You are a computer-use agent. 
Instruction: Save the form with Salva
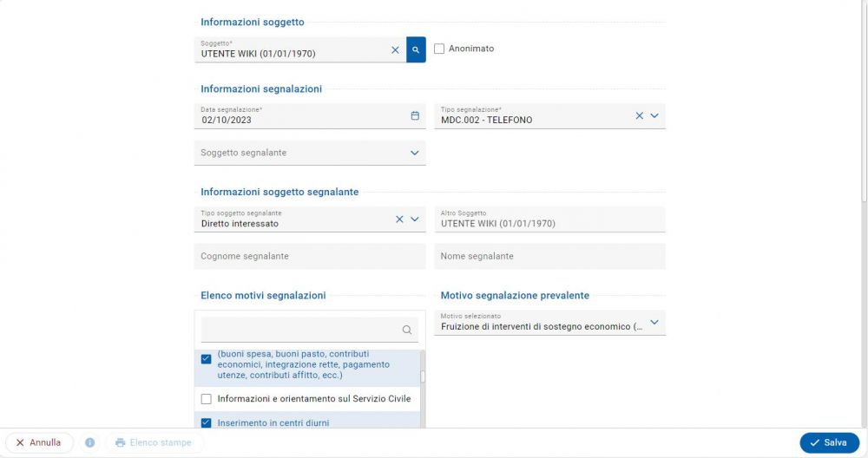(x=829, y=442)
